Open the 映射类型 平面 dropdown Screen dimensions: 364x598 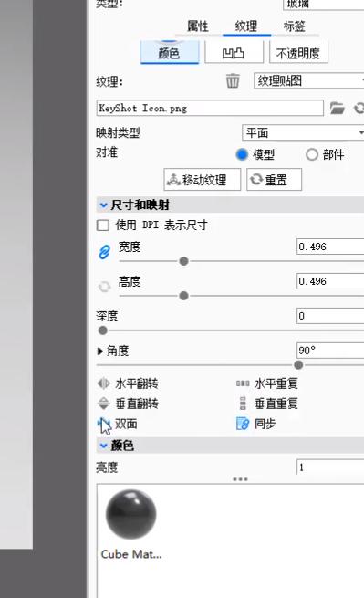tap(303, 133)
